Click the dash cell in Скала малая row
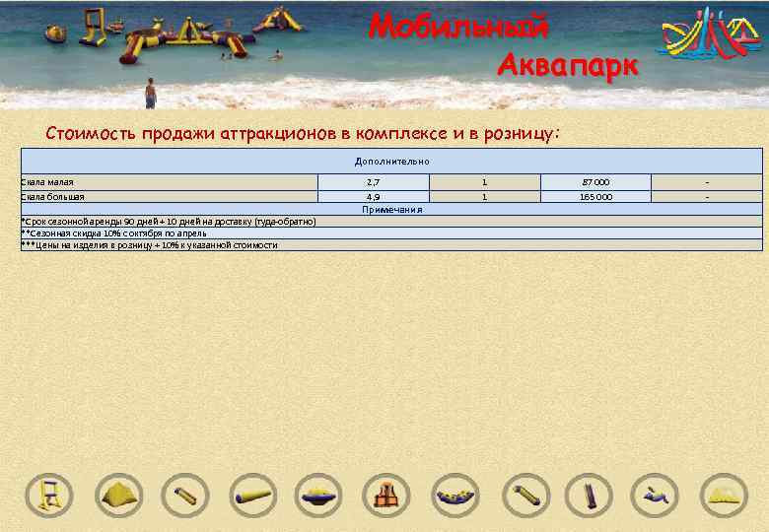The width and height of the screenshot is (769, 532). point(707,182)
